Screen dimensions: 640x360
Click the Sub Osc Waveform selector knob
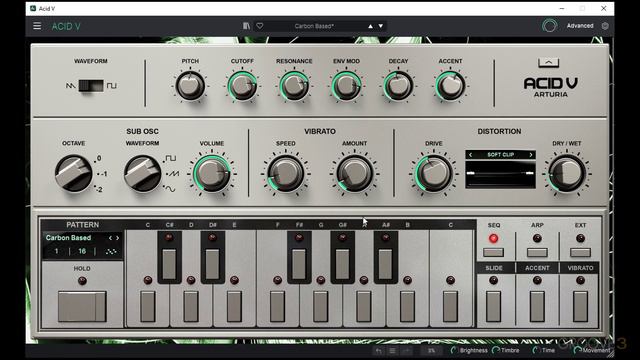[142, 173]
